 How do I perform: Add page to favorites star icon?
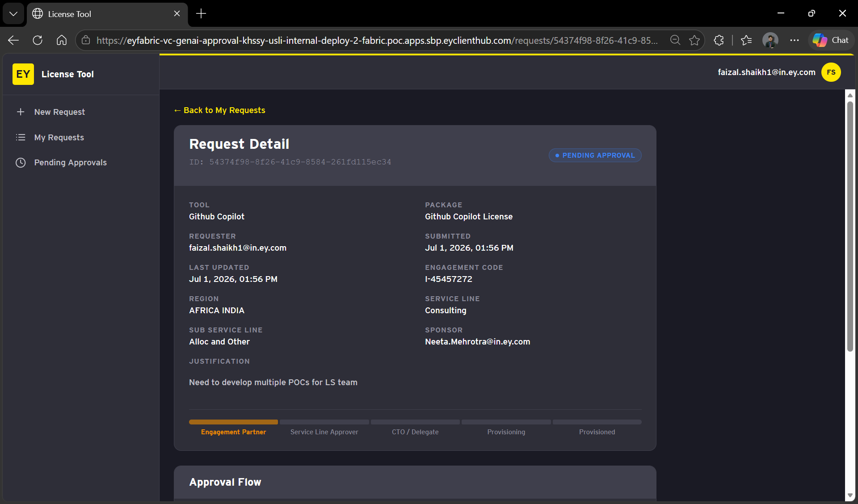(x=694, y=40)
